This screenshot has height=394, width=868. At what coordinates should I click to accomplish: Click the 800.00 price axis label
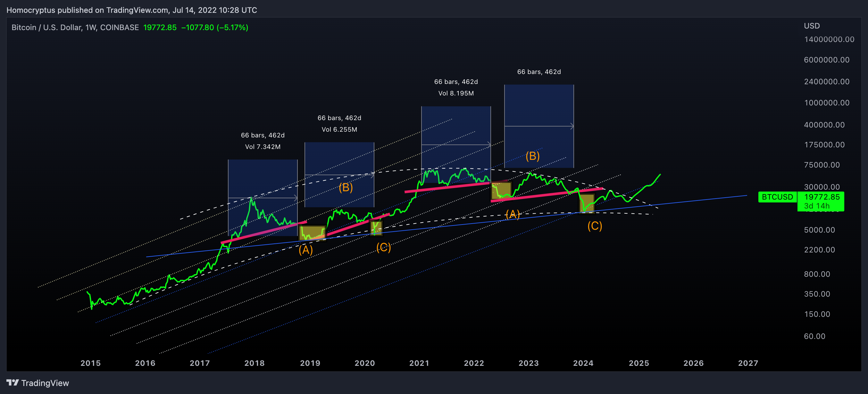click(817, 274)
